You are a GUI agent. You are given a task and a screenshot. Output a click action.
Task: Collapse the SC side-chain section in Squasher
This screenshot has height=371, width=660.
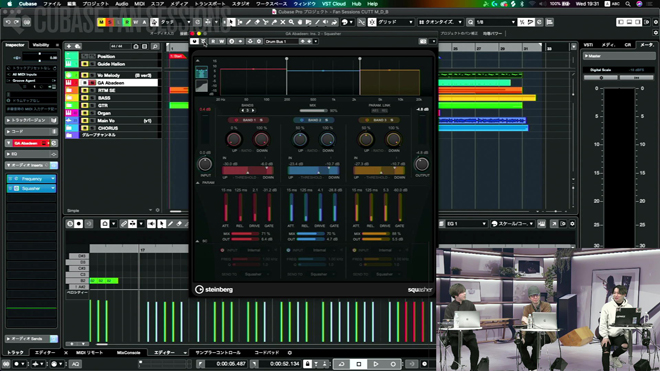(198, 241)
